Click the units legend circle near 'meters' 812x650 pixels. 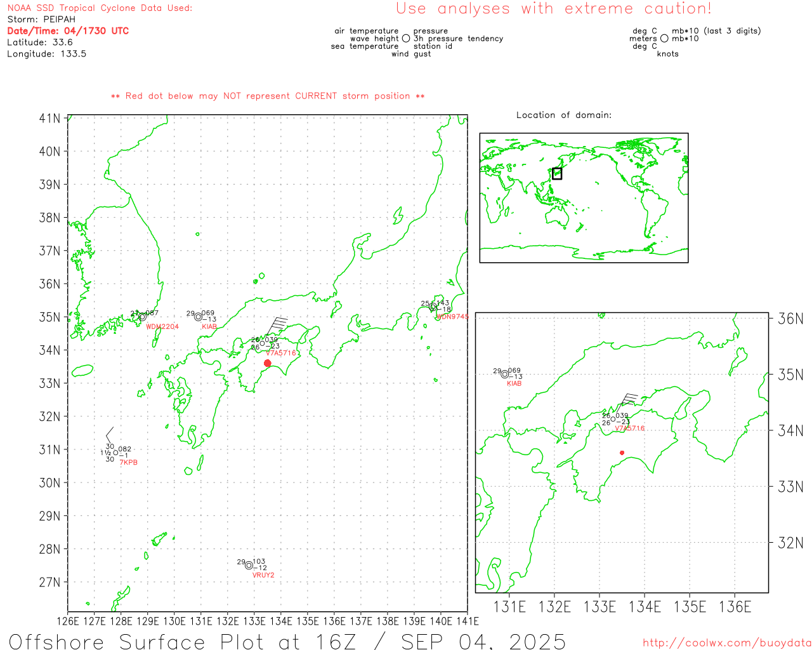point(664,39)
